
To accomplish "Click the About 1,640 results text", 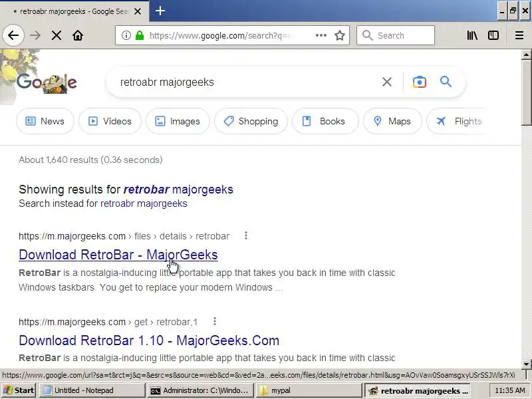I will [90, 160].
